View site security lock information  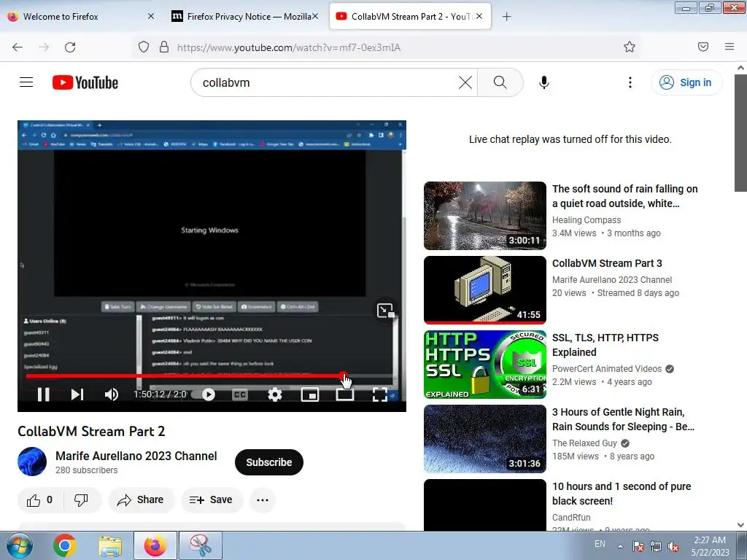164,47
